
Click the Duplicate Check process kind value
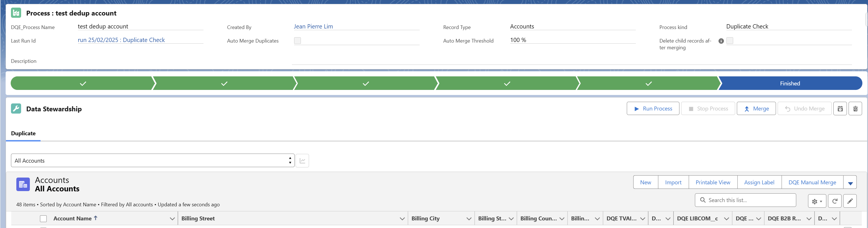(x=747, y=26)
